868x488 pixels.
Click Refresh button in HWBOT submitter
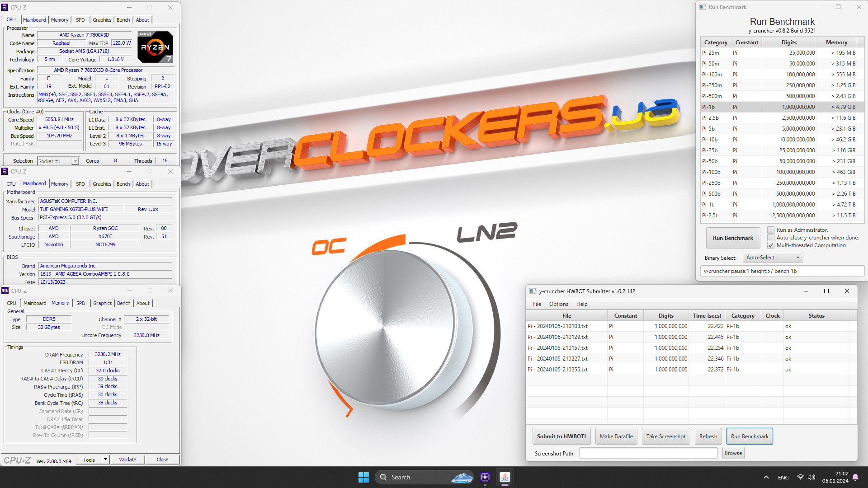coord(709,436)
